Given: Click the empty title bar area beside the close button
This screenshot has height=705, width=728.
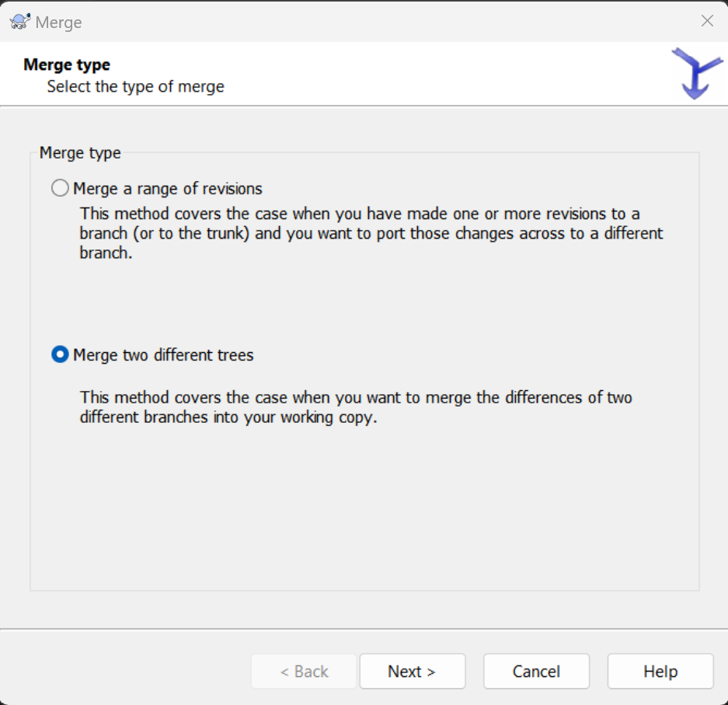Looking at the screenshot, I should pyautogui.click(x=388, y=21).
